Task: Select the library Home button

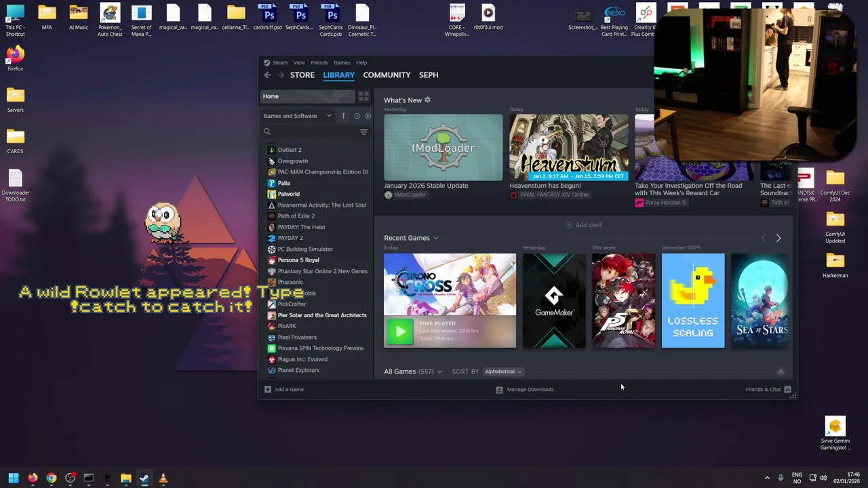Action: (307, 96)
